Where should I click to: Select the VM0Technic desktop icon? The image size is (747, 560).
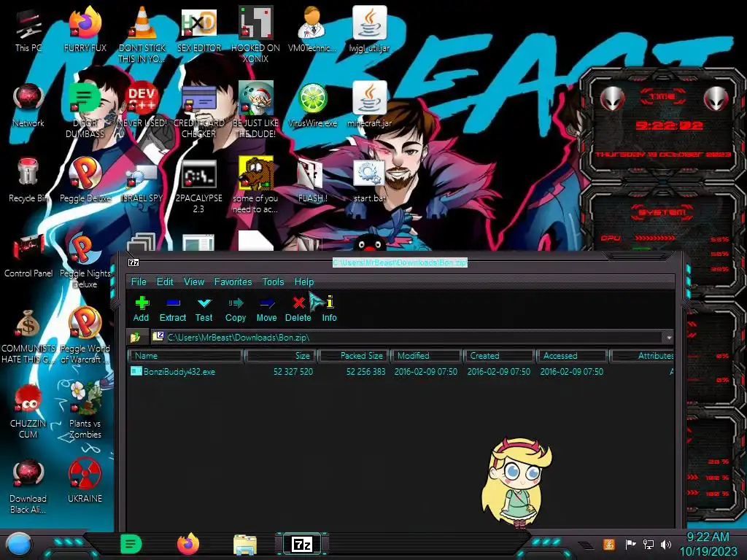point(312,29)
